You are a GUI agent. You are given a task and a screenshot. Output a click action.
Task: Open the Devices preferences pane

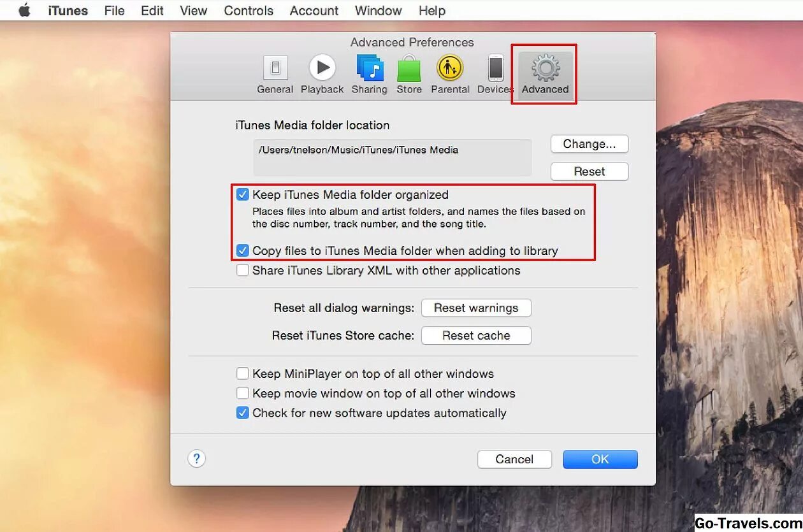coord(495,75)
